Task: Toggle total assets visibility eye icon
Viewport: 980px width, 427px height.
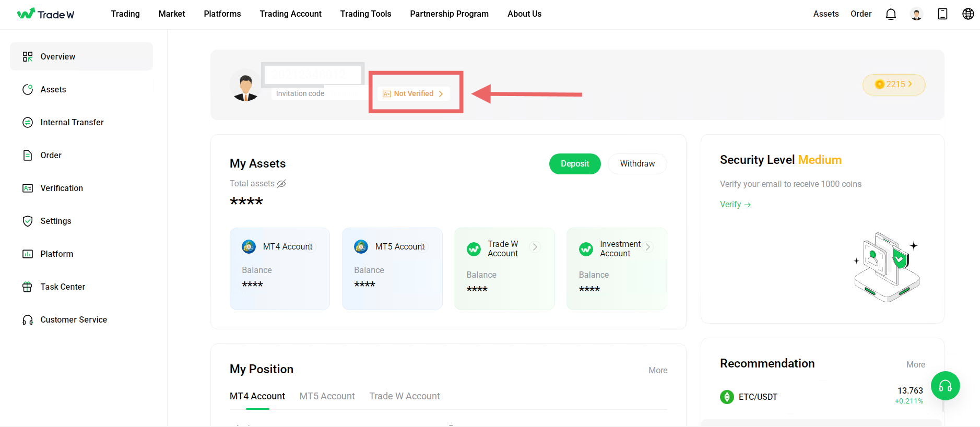Action: [x=281, y=184]
